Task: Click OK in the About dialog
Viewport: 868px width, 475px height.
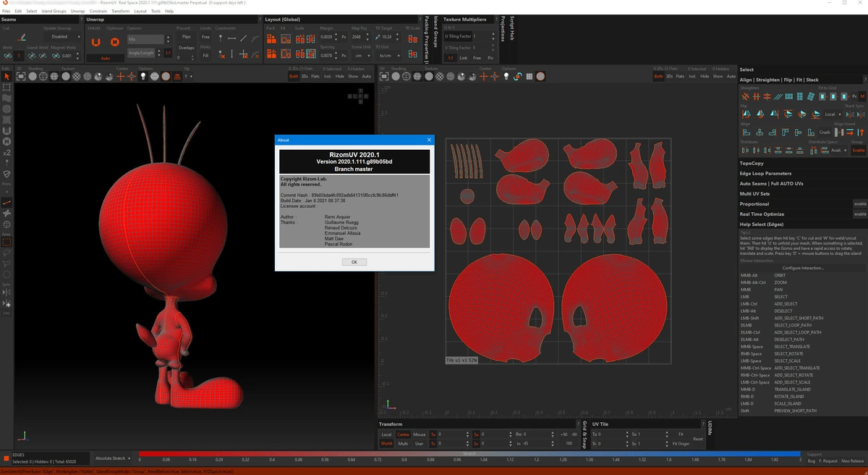Action: [354, 262]
